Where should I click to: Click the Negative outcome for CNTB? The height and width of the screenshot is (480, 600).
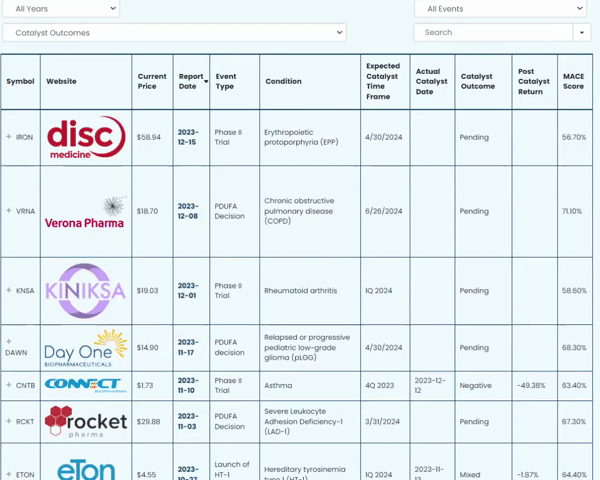coord(475,385)
